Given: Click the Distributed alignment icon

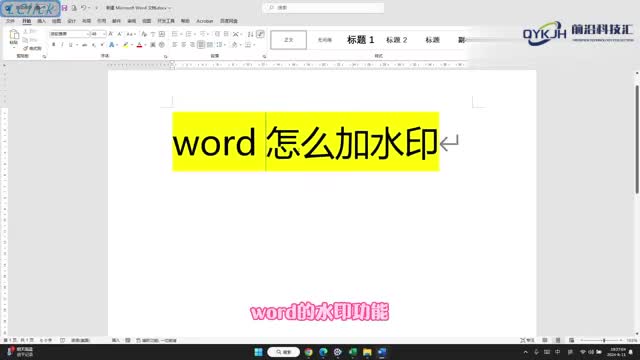Looking at the screenshot, I should 210,45.
